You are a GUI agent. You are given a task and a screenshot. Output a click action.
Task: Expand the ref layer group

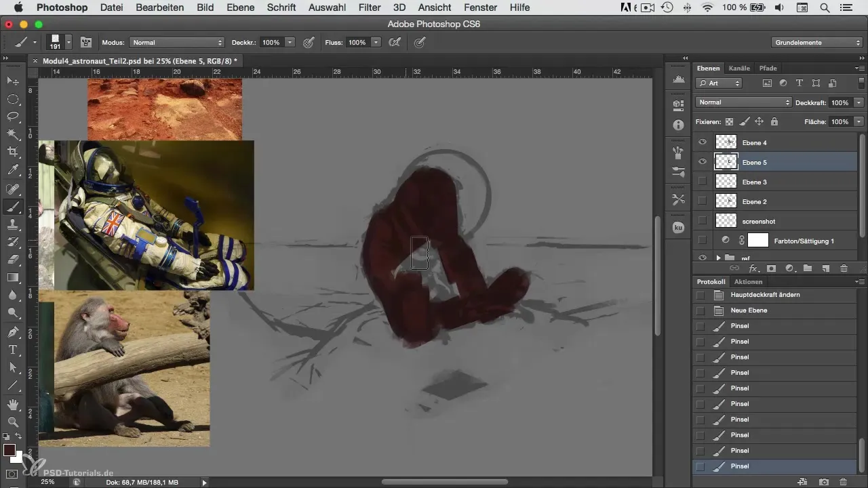[x=718, y=258]
